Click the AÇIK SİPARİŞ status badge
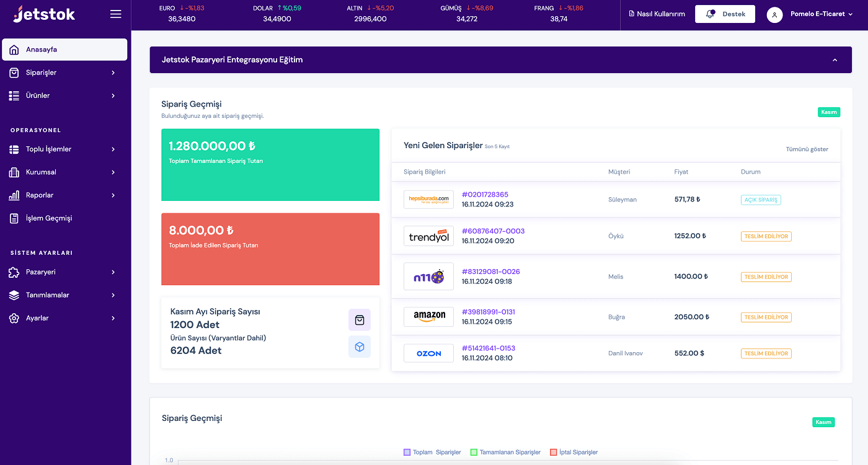 [x=761, y=200]
